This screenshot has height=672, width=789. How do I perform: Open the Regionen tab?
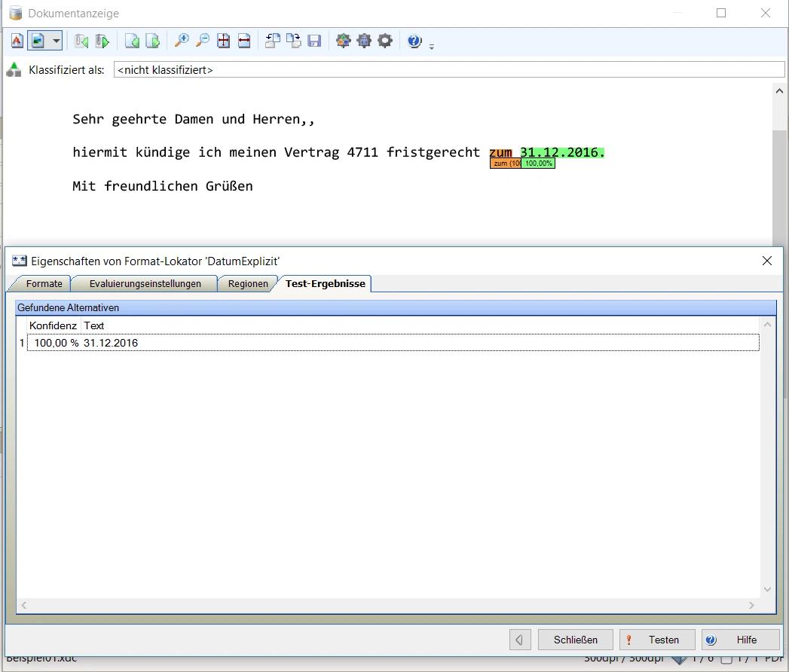248,283
